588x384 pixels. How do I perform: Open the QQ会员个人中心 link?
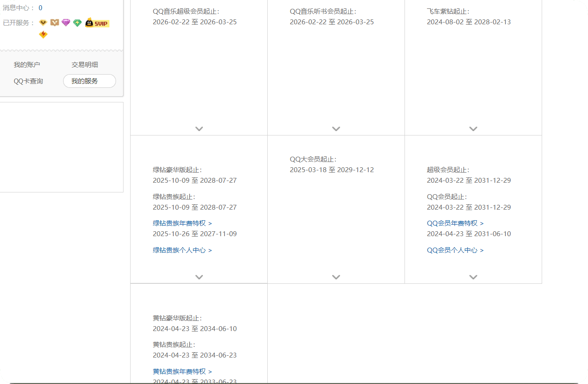click(455, 250)
